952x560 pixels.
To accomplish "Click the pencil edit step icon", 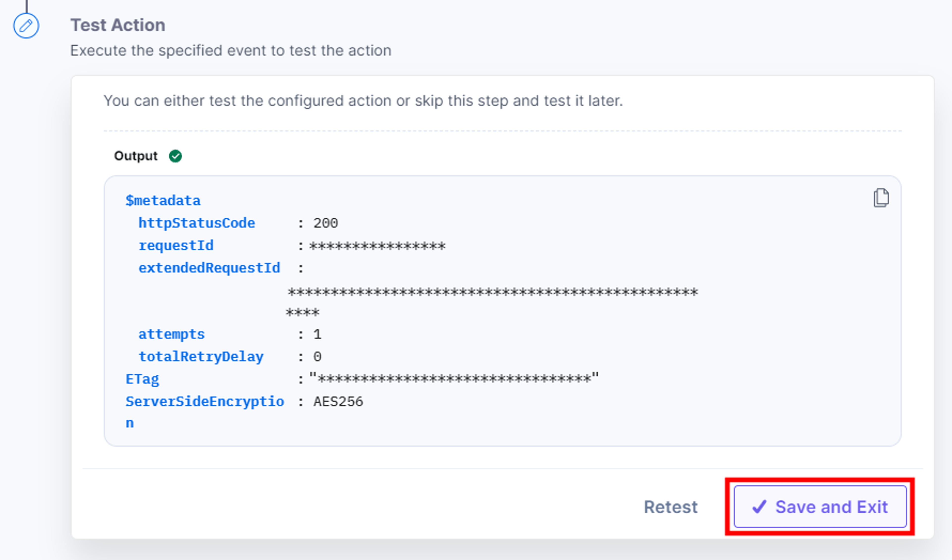I will pyautogui.click(x=26, y=26).
